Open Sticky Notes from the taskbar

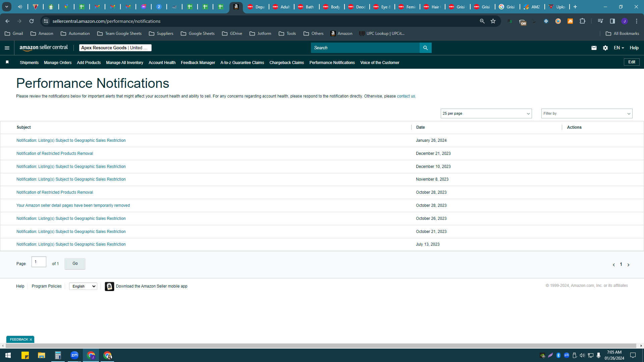[x=25, y=355]
